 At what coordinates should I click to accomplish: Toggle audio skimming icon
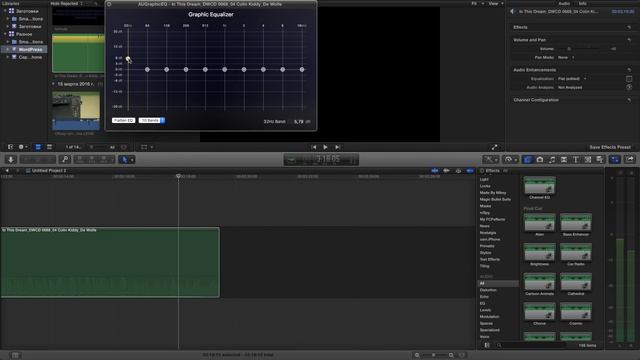coord(447,171)
